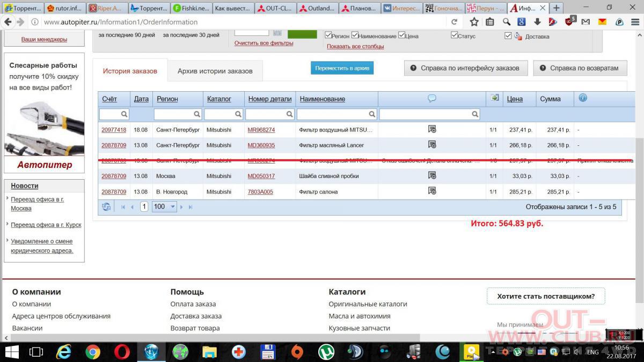Click Хотите стать поставщиком? button
This screenshot has width=644, height=362.
(546, 296)
